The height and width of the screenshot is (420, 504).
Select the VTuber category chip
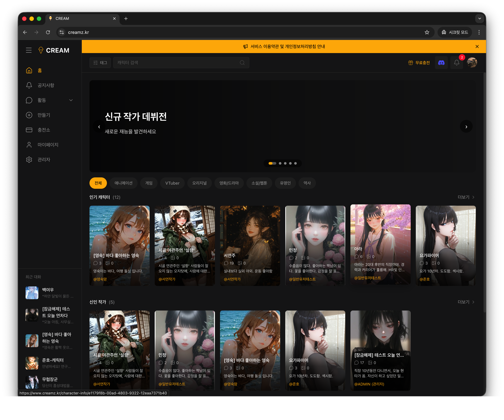(172, 183)
